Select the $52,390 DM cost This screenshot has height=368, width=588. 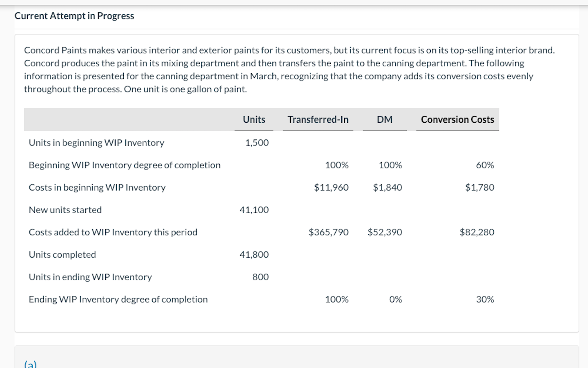(x=385, y=232)
